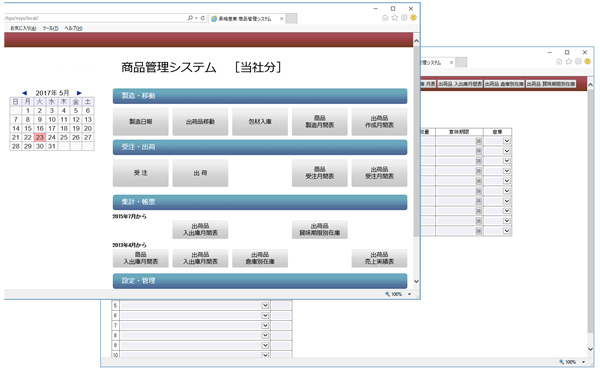
Task: Open the 製造日報 button
Action: pyautogui.click(x=140, y=122)
